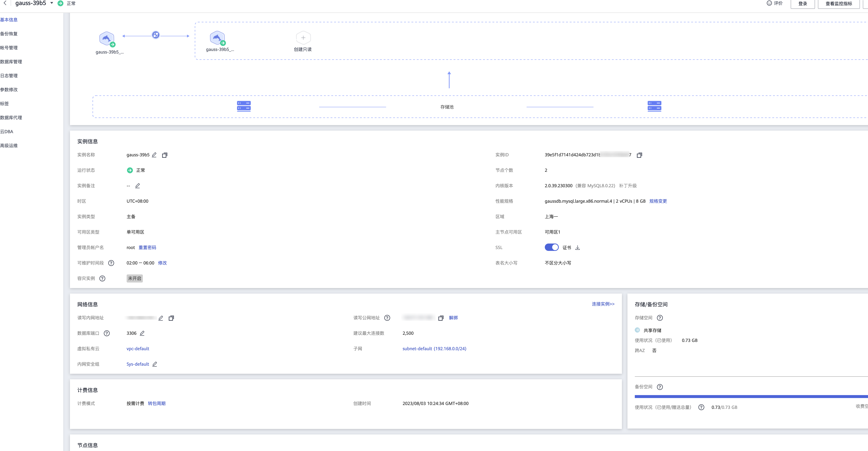
Task: Edit the database port 3306
Action: coord(142,333)
